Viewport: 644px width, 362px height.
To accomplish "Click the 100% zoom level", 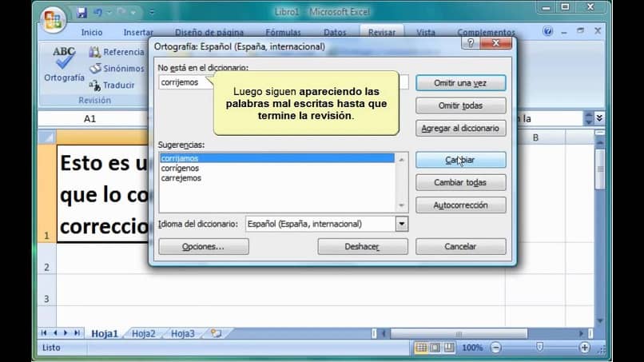I will tap(472, 348).
